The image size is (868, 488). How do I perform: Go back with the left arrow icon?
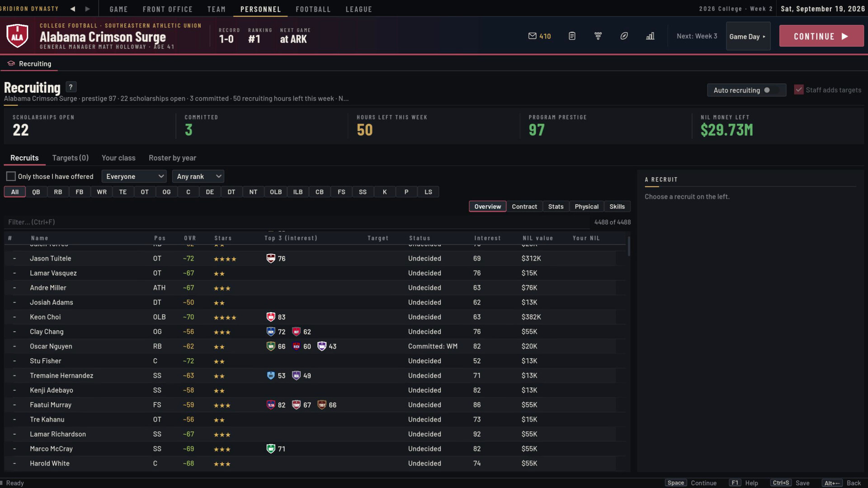(x=73, y=9)
